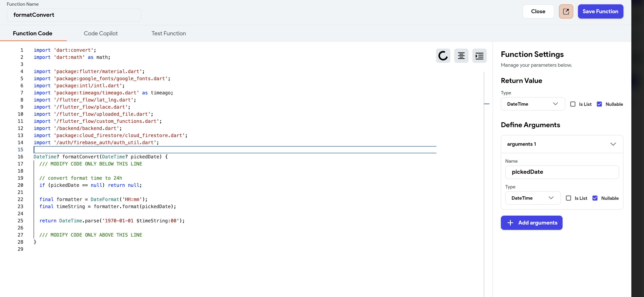This screenshot has width=644, height=297.
Task: Open the Return Value type DateTime dropdown
Action: click(533, 104)
